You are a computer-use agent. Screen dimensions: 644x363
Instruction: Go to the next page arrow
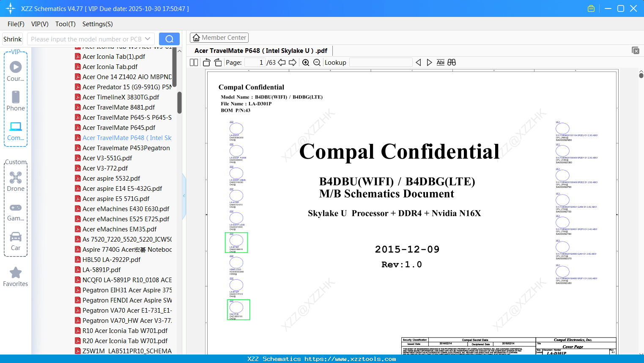(x=293, y=63)
